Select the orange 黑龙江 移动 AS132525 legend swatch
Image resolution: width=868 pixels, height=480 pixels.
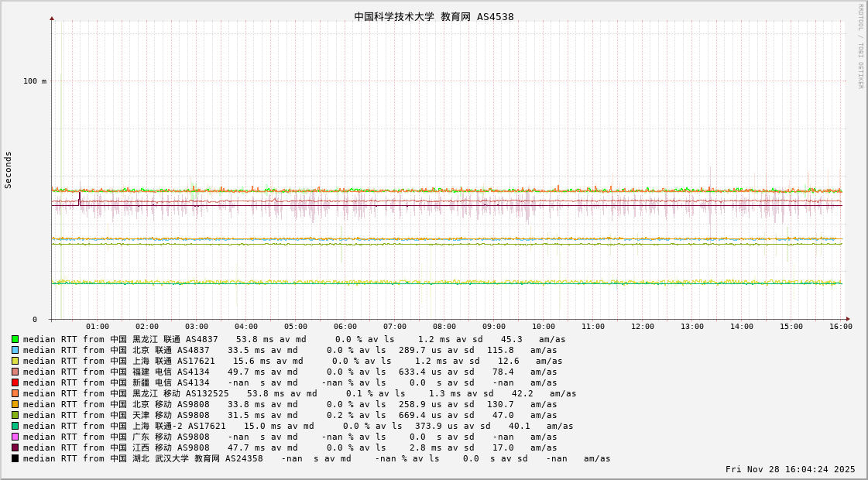(15, 393)
